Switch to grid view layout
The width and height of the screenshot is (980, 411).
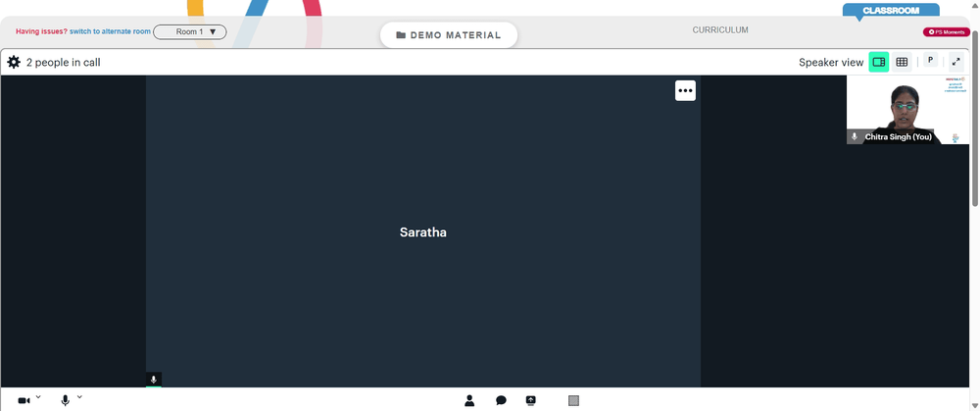pyautogui.click(x=902, y=62)
